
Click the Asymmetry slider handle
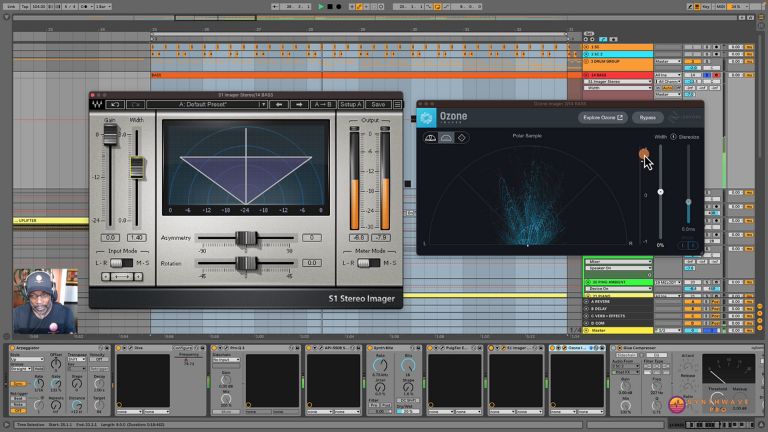(x=246, y=238)
